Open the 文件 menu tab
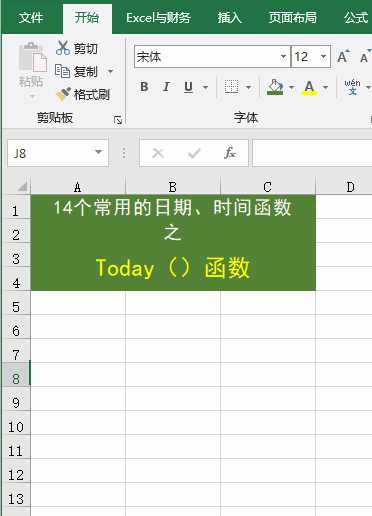Screen dimensions: 372x516 31,17
